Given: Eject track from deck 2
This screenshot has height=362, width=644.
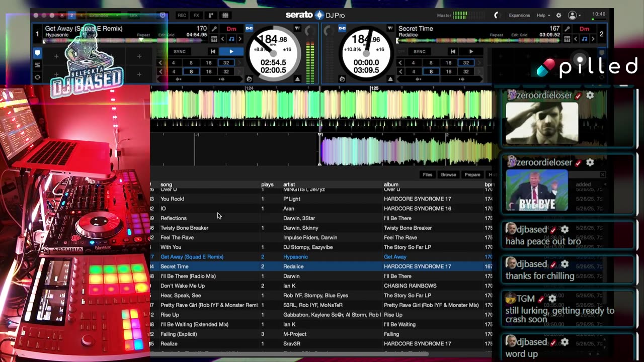Looking at the screenshot, I should click(x=390, y=79).
